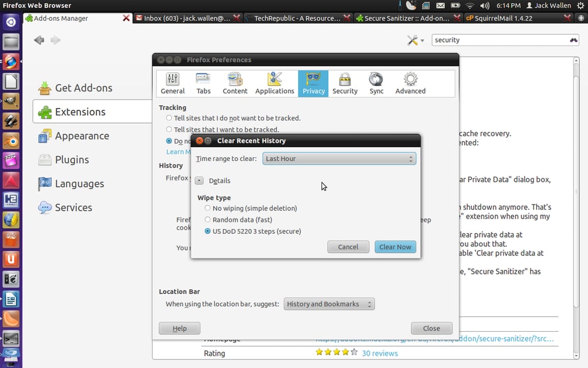Click the star rating of the add-on
The height and width of the screenshot is (368, 588).
click(x=336, y=352)
